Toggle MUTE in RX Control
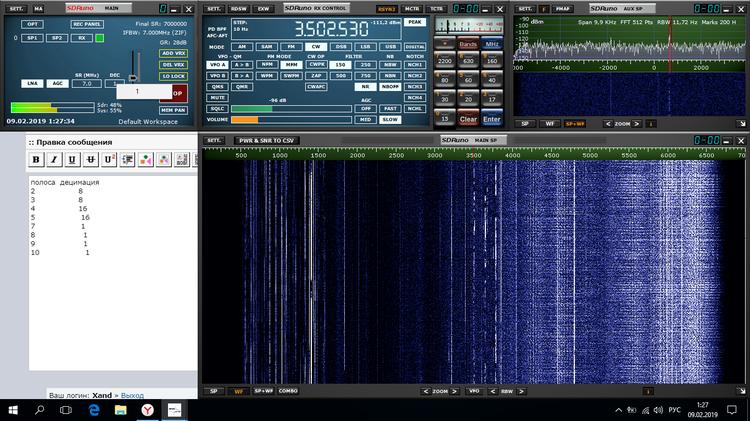Image resolution: width=750 pixels, height=421 pixels. tap(218, 98)
